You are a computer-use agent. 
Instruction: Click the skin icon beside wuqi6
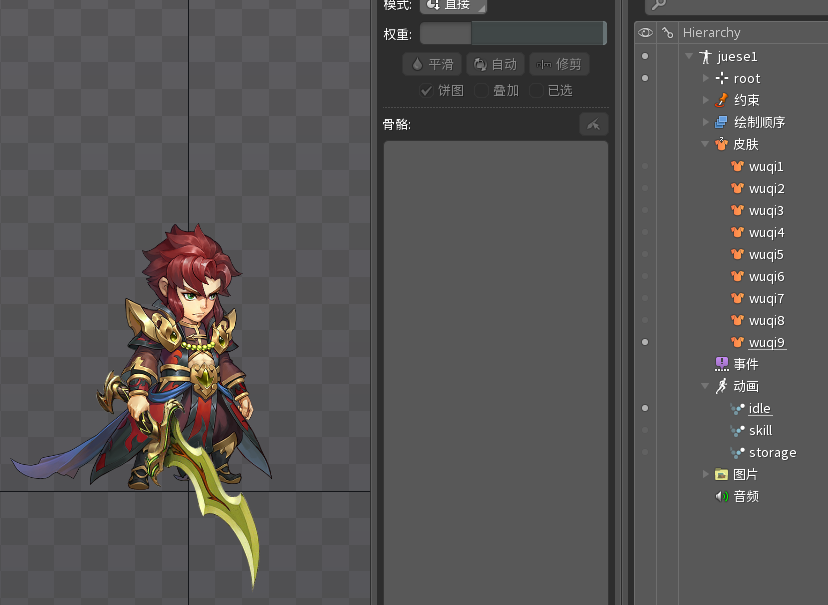738,277
